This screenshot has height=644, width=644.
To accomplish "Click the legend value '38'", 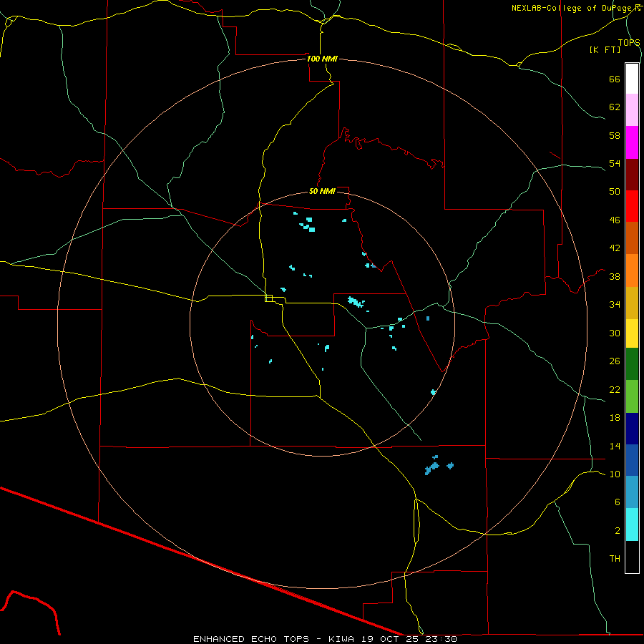I will coord(615,276).
